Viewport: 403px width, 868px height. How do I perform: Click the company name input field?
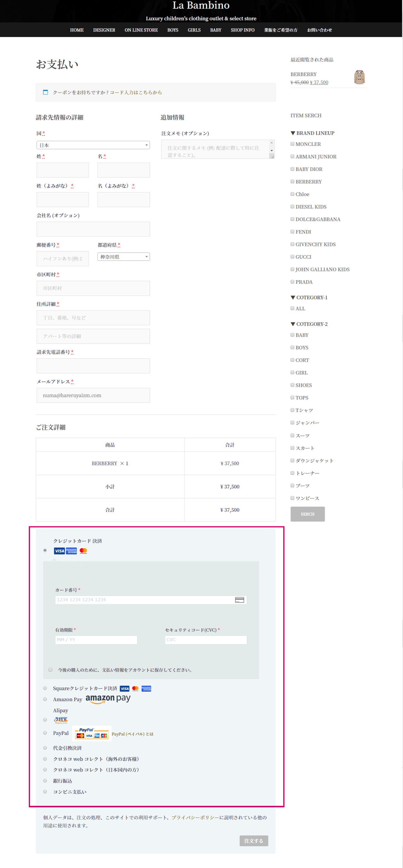point(93,229)
